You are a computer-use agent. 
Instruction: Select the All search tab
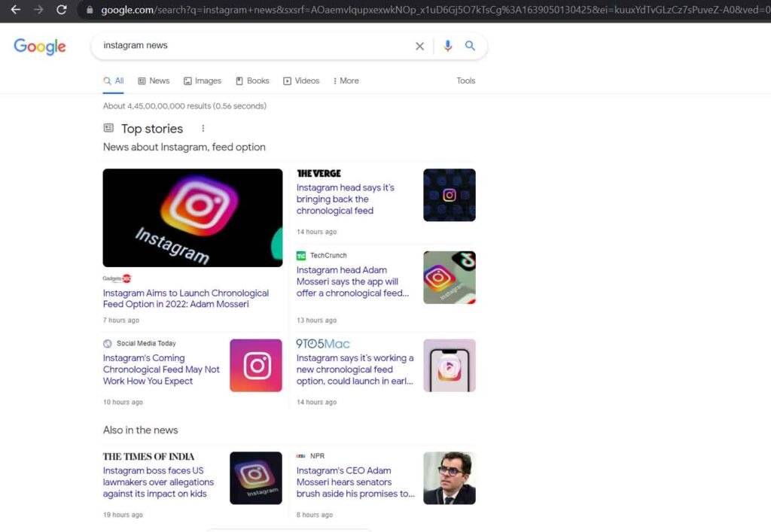tap(114, 81)
